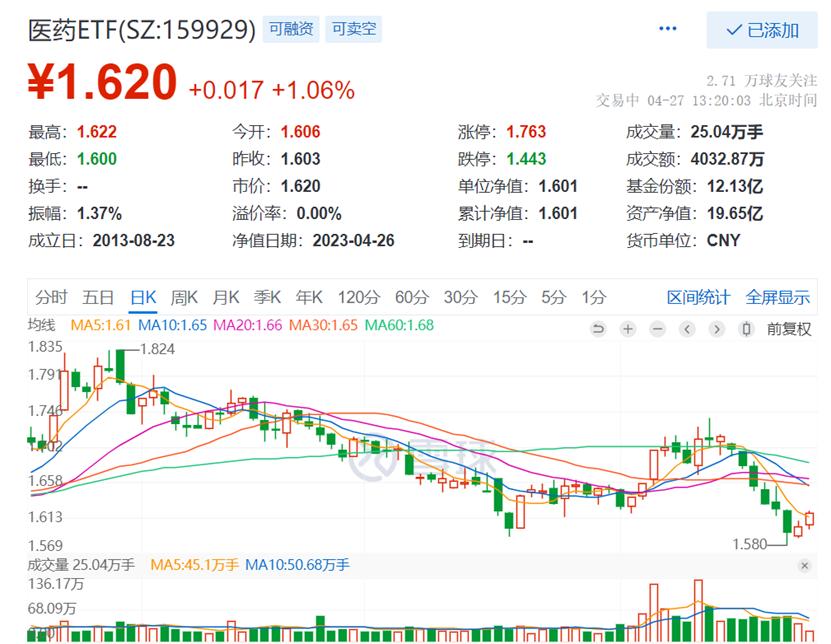Reset chart view with the undo arrow icon
Screen dimensions: 831x644
598,328
